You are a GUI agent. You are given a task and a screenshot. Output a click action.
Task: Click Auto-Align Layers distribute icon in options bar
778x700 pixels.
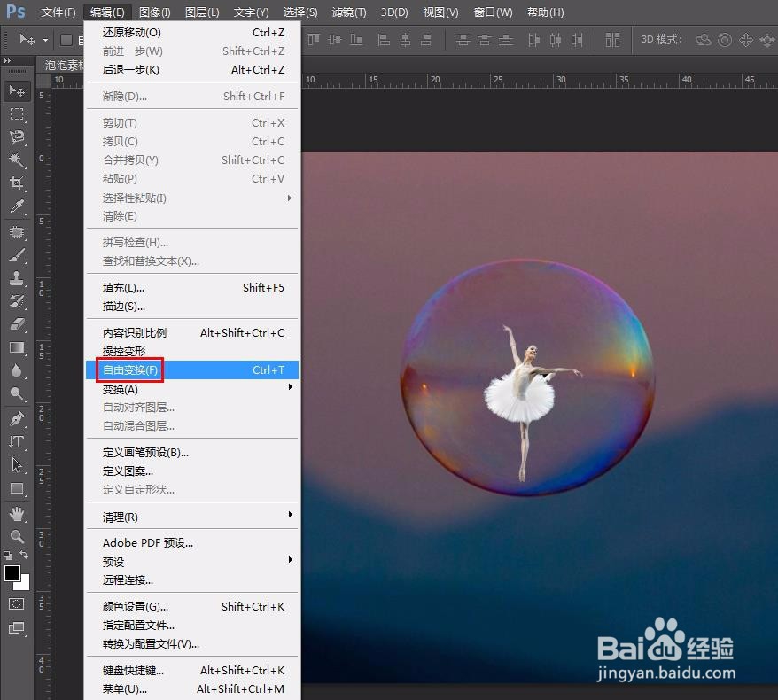point(613,40)
